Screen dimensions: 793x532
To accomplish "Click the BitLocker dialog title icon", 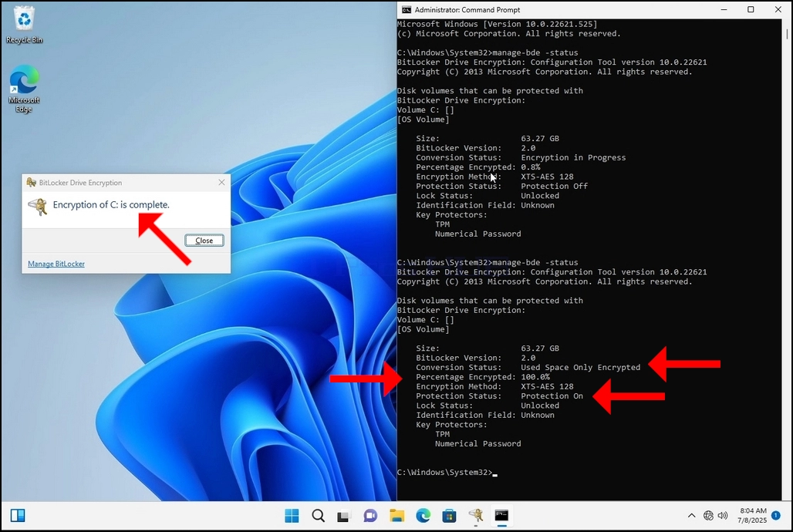I will [x=32, y=183].
